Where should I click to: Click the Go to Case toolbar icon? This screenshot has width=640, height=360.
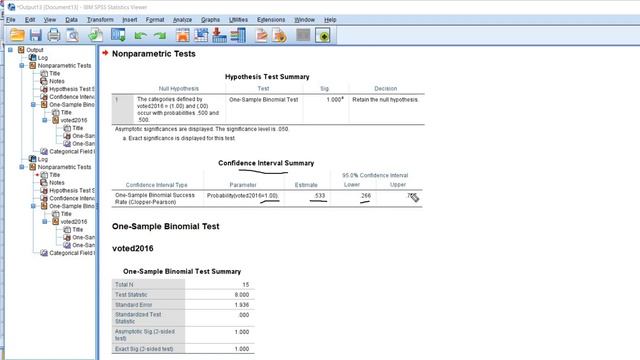[x=201, y=35]
